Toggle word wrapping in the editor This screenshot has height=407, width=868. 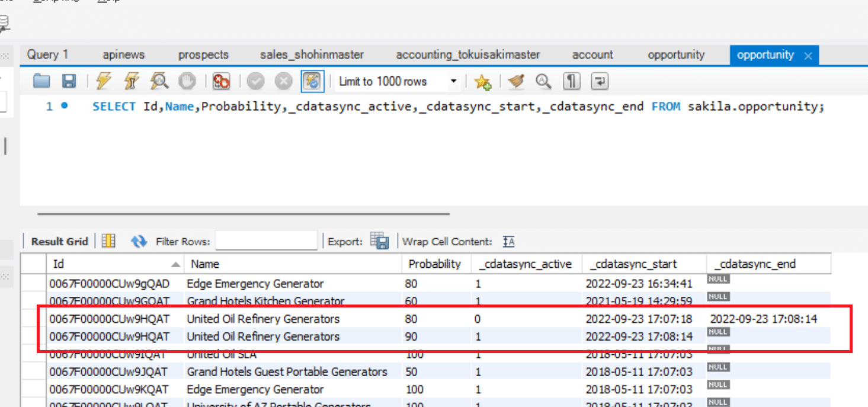pos(600,81)
